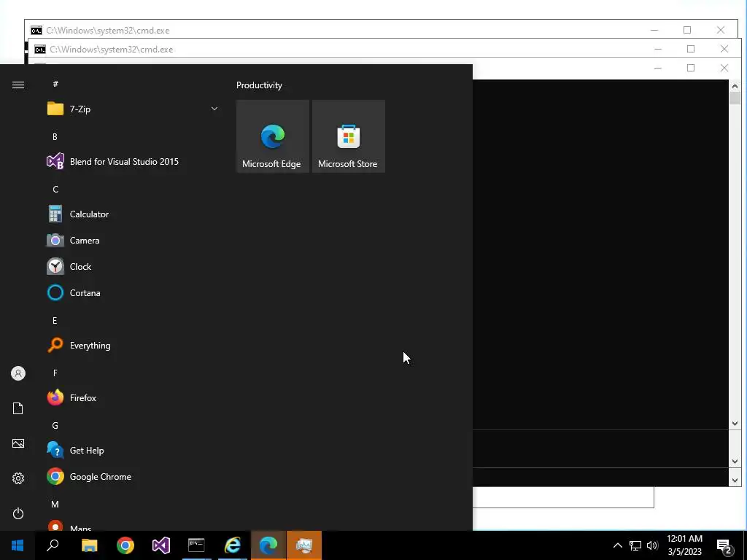Open Visual Studio from the taskbar
This screenshot has width=747, height=560.
click(161, 545)
